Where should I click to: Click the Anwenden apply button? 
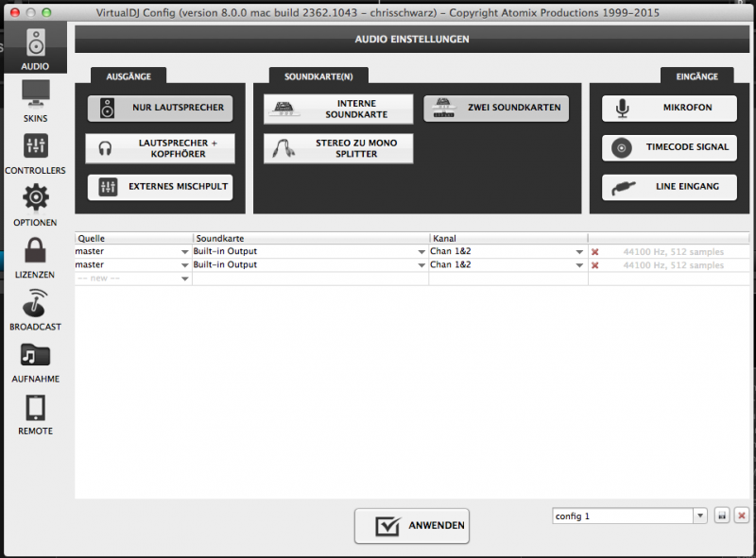point(412,526)
